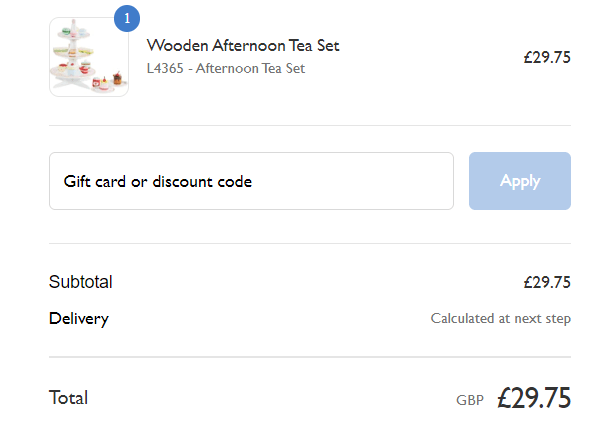Click the divider line below the product row

(x=310, y=125)
